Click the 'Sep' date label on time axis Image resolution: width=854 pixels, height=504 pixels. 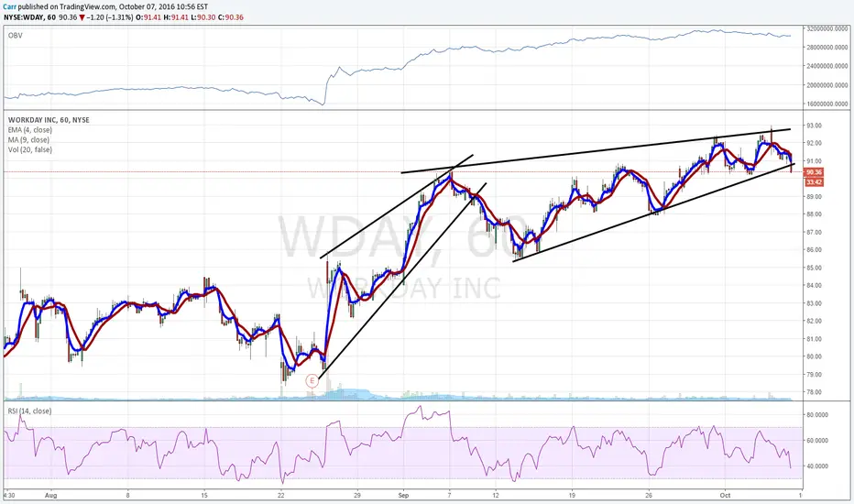click(x=403, y=495)
